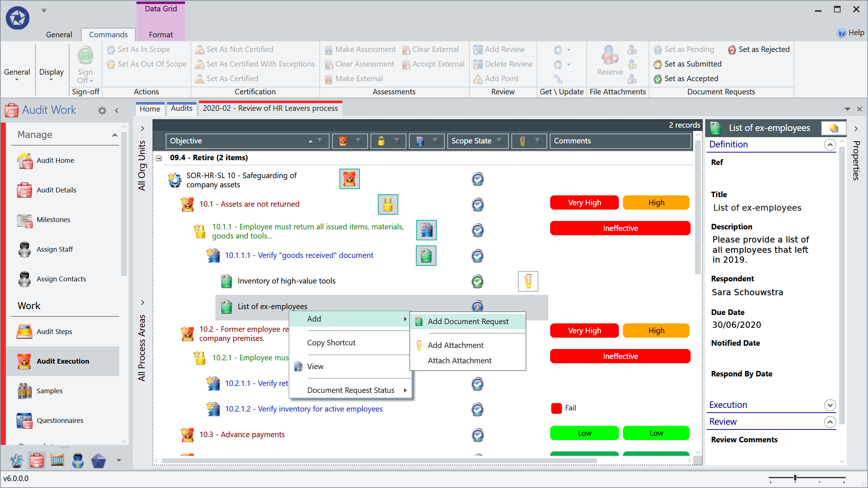The image size is (868, 488).
Task: Click the Delete Review ribbon icon
Action: click(478, 64)
